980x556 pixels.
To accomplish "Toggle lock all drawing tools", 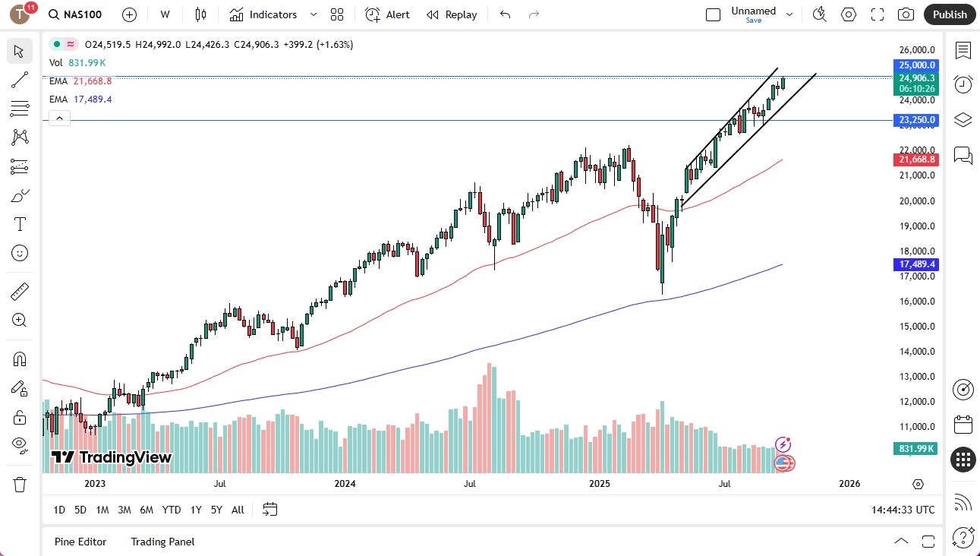I will pyautogui.click(x=20, y=417).
